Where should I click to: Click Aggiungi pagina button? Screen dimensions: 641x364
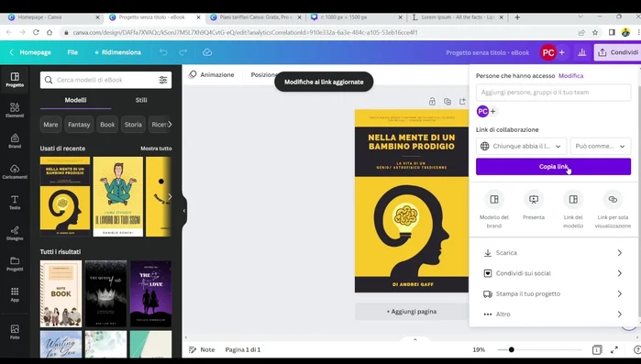pyautogui.click(x=411, y=312)
